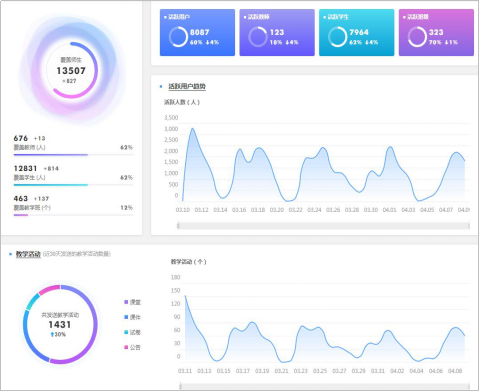Toggle the 试卷 legend item
479x391 pixels.
click(132, 332)
